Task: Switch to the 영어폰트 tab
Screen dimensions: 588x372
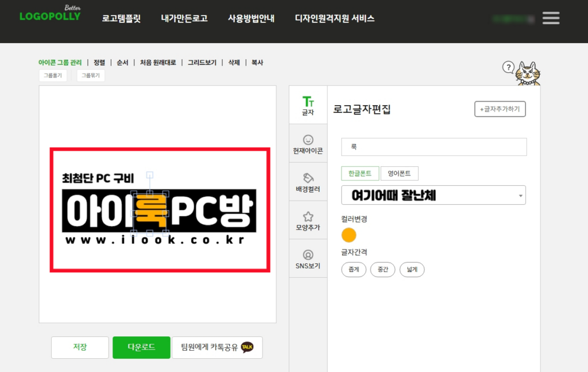Action: [400, 174]
